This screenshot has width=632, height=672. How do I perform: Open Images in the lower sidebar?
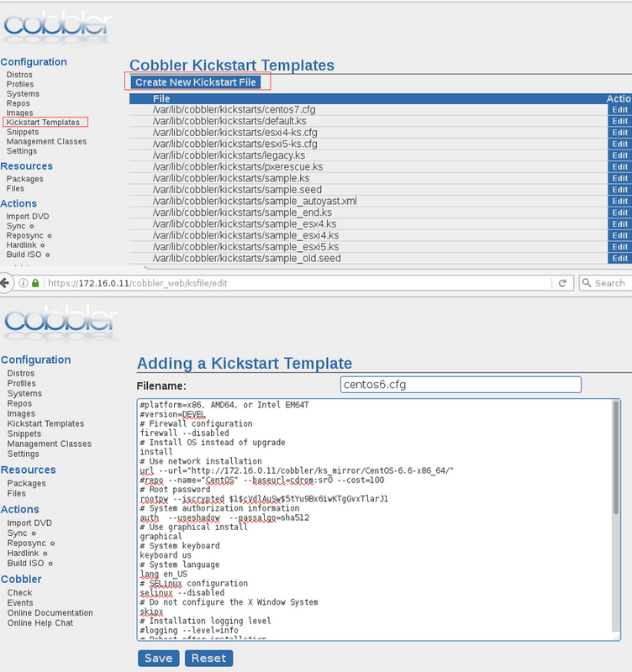pos(21,413)
